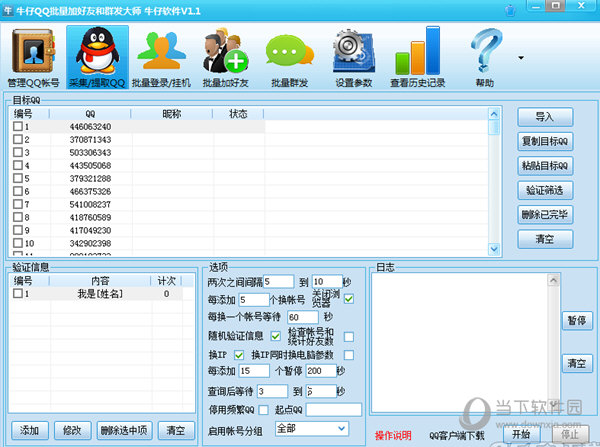Click 复制目标QQ button
Viewport: 600px width, 447px height.
tap(545, 142)
